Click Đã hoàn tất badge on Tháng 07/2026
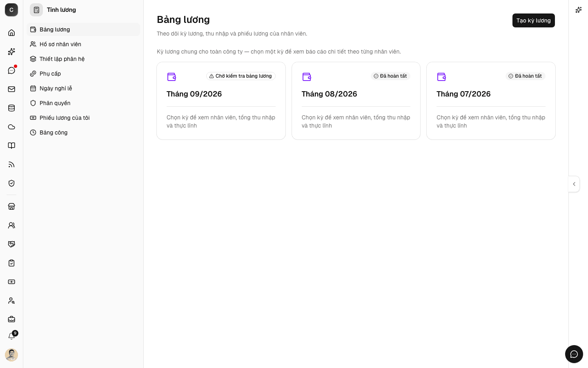 tap(526, 76)
